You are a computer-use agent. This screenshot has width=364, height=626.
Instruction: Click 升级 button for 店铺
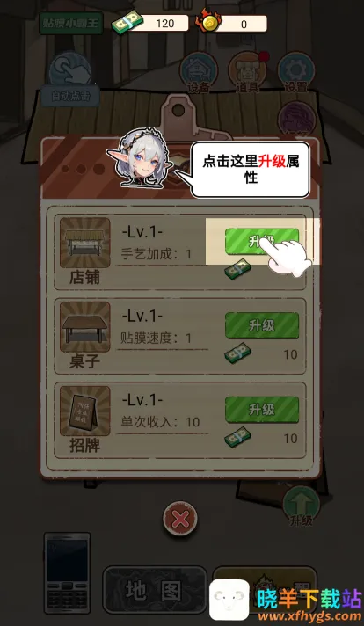[x=261, y=242]
